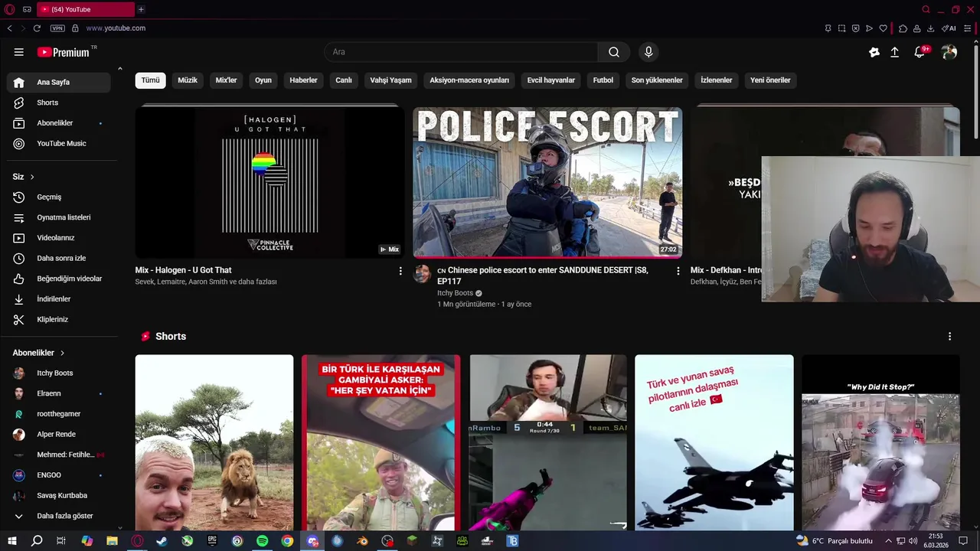Screen dimensions: 980x551
Task: Open İndirilenler
Action: 58,299
